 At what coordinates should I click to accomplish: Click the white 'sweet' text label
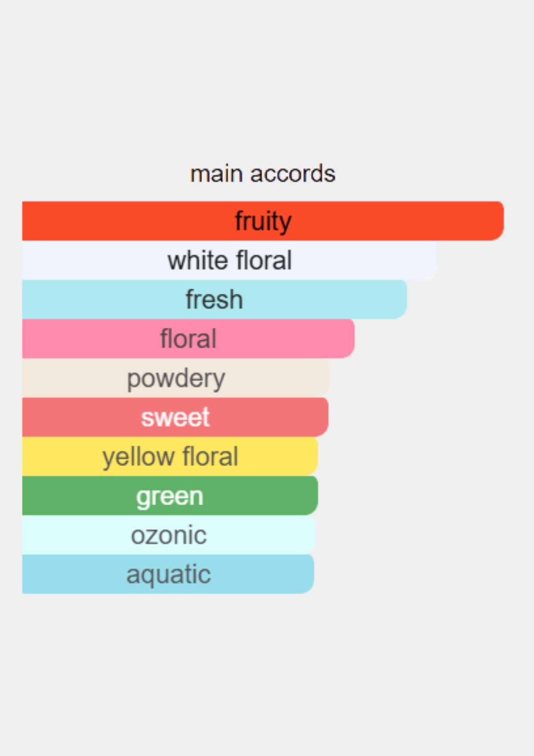point(175,418)
